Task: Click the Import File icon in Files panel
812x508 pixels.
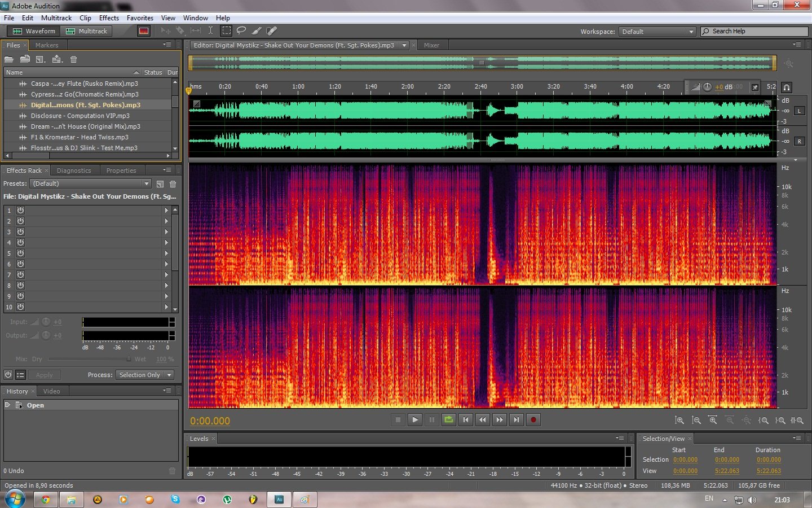Action: tap(25, 59)
